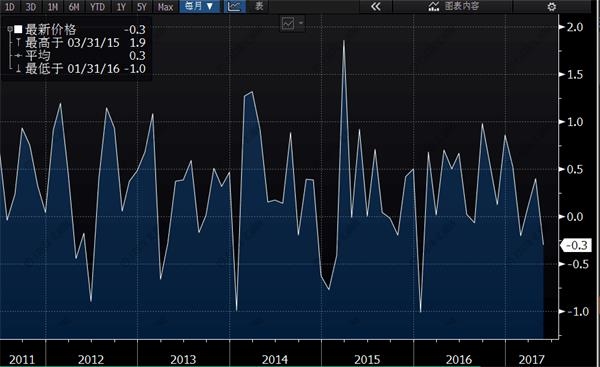Switch chart to 6M range
Image resolution: width=600 pixels, height=367 pixels.
[x=74, y=7]
